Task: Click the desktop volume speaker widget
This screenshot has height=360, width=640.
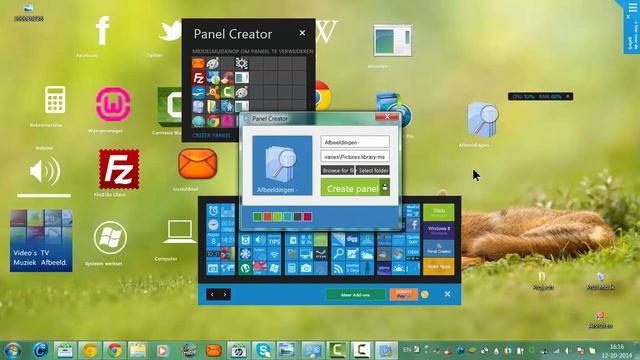Action: coord(45,171)
